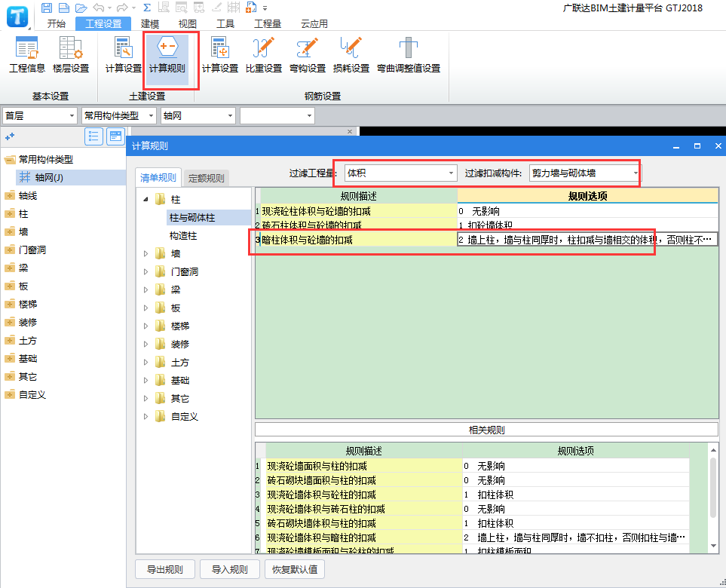Switch to 工程量 ribbon tab
This screenshot has height=588, width=726.
tap(268, 23)
